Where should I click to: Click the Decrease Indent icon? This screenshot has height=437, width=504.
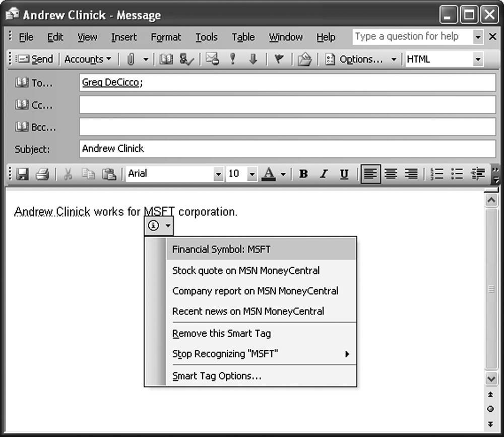pyautogui.click(x=478, y=174)
